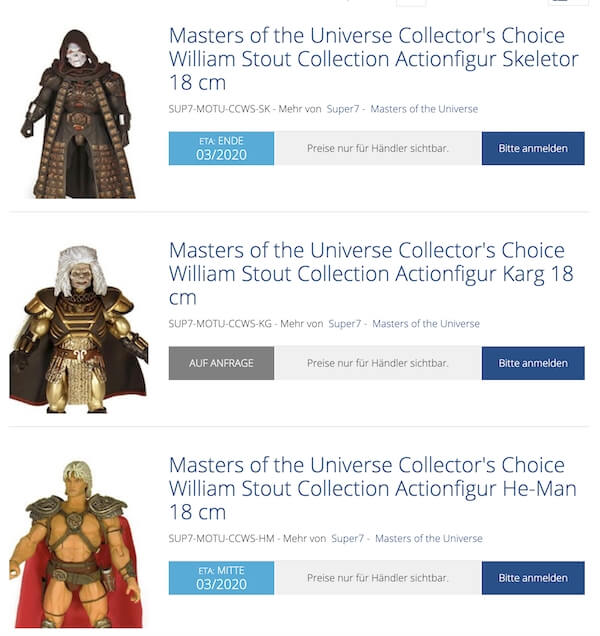Open the Karg action figure product title
600x636 pixels.
pos(371,273)
